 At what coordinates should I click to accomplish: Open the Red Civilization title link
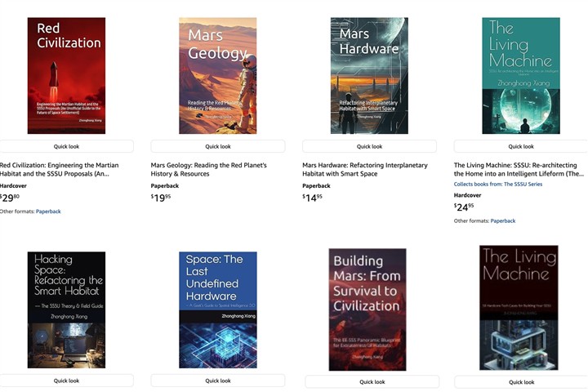coord(60,169)
